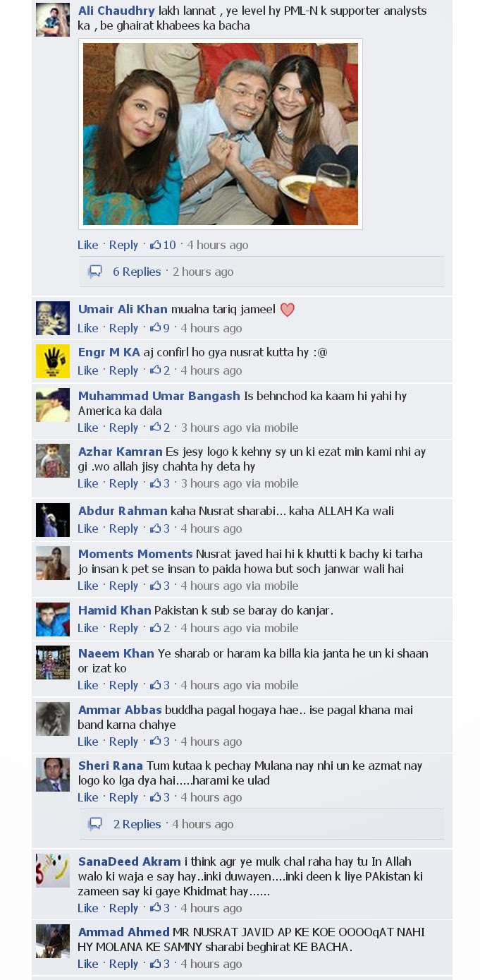Screen dimensions: 480x980
Task: Click speech bubble icon beside 2 Replies
Action: coord(95,824)
